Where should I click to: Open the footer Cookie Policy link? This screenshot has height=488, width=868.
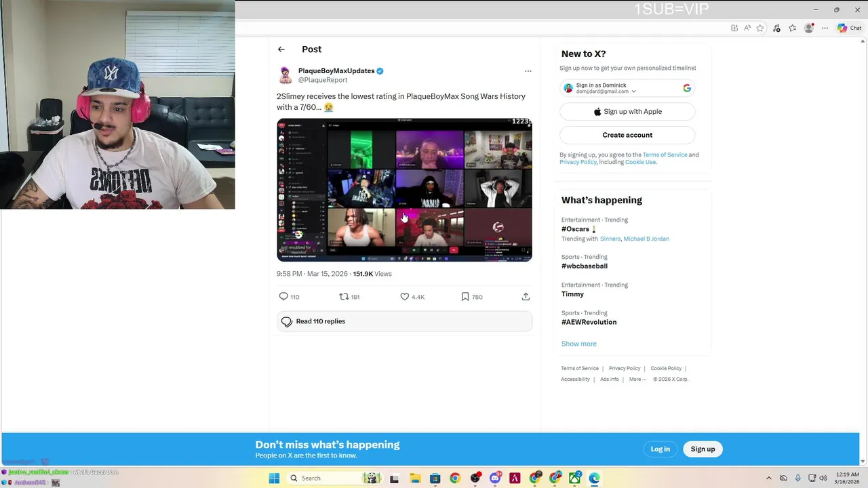coord(666,369)
